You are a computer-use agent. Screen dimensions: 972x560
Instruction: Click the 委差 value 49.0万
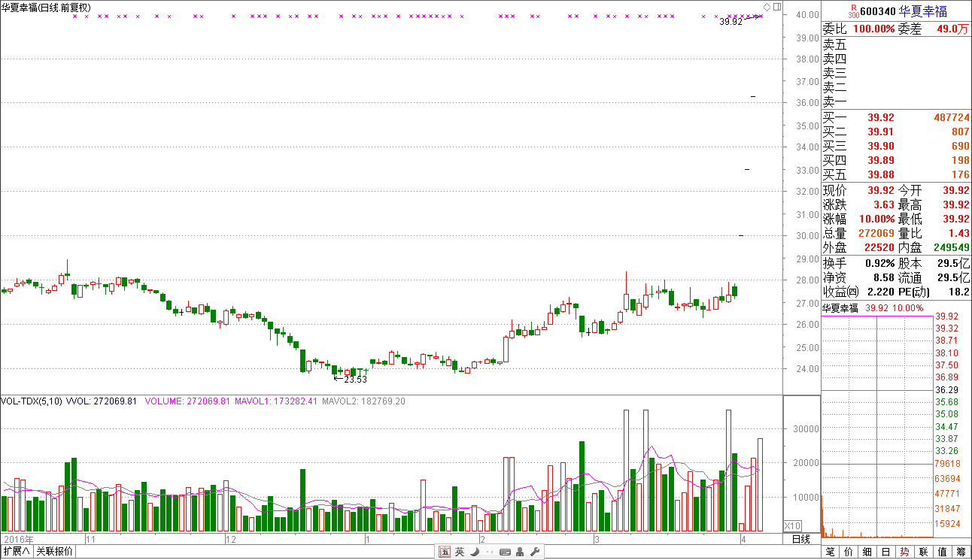[952, 29]
